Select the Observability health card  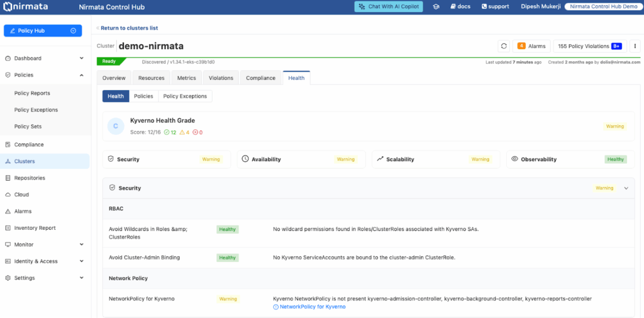570,159
